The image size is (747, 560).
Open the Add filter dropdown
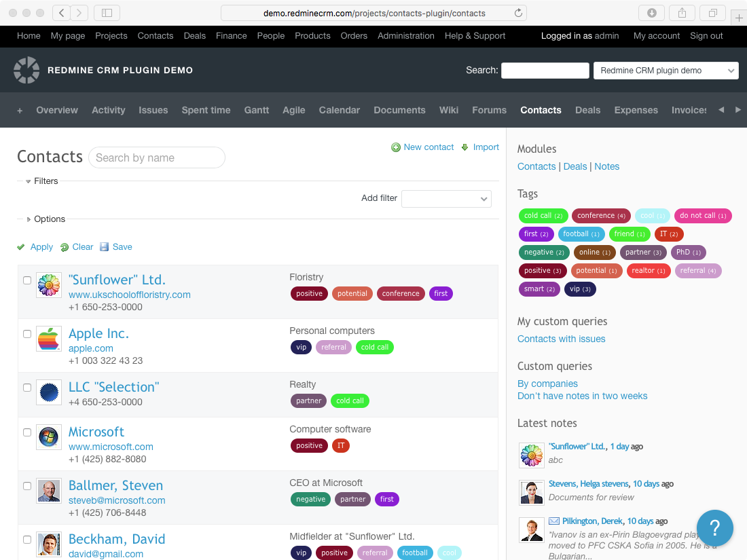(x=446, y=199)
